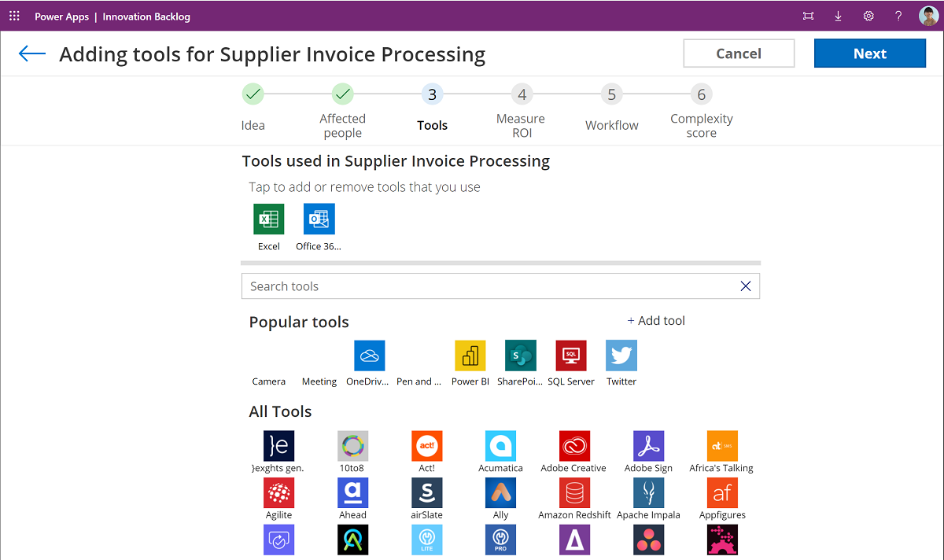The height and width of the screenshot is (560, 944).
Task: Click the download icon in header
Action: coord(838,16)
